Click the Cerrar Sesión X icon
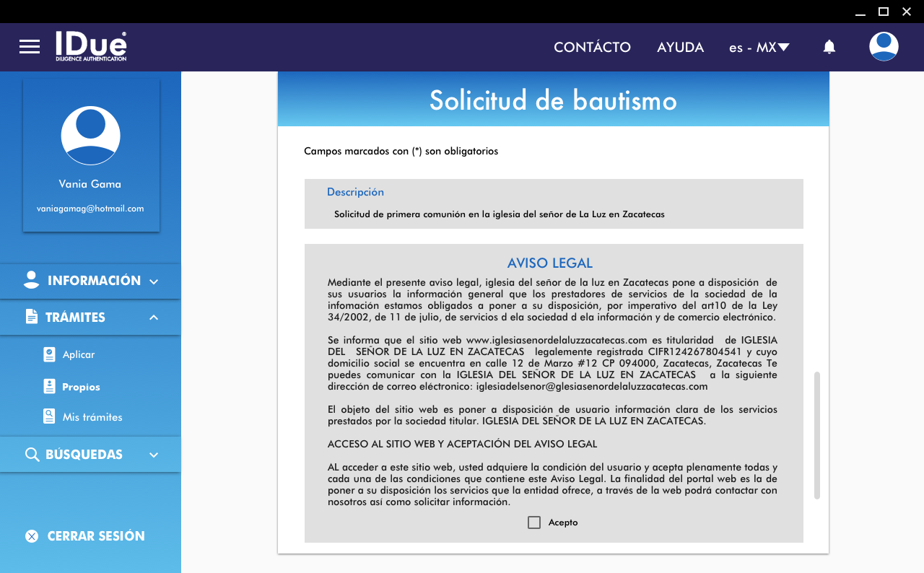The image size is (924, 573). (32, 536)
